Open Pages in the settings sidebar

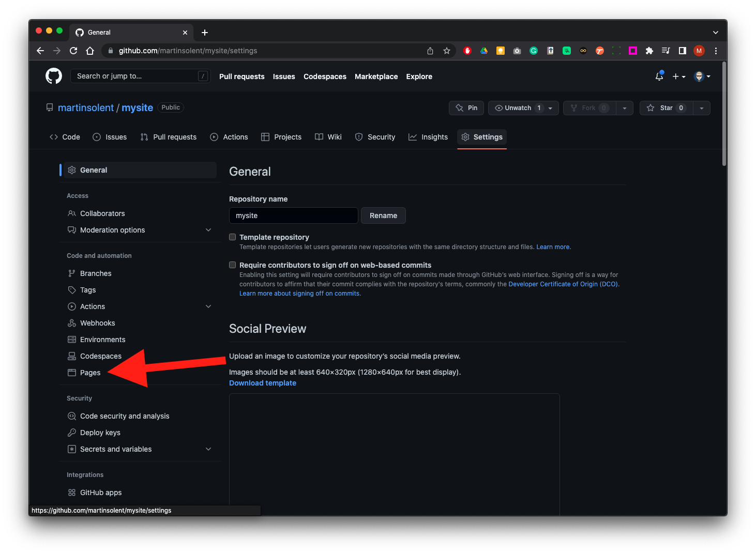point(90,373)
